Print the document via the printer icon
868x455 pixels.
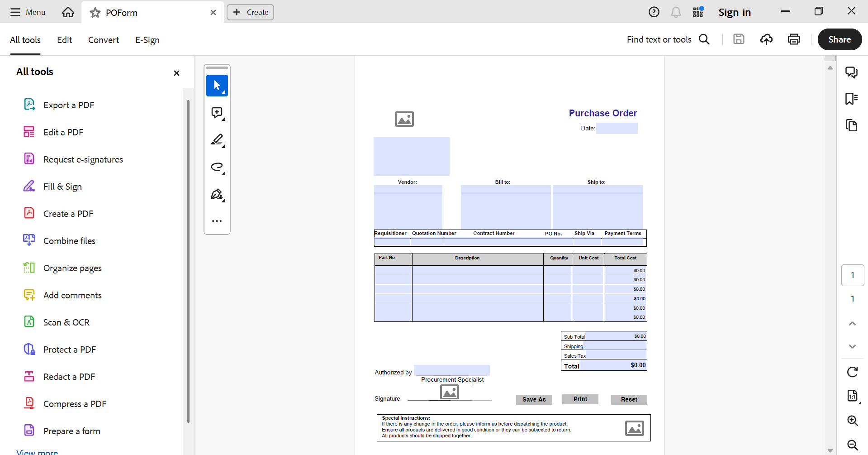[x=794, y=39]
